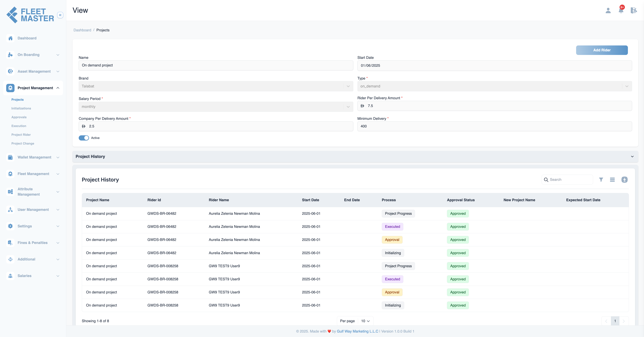
Task: Click the Wallet Management icon
Action: point(10,157)
